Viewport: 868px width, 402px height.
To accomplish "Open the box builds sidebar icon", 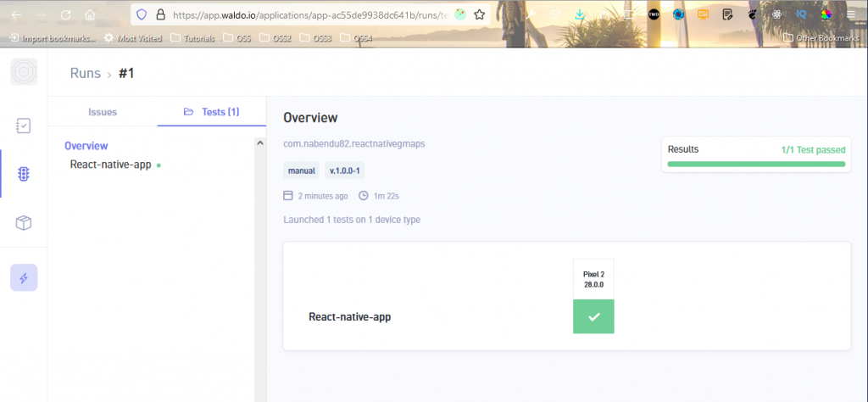I will (x=23, y=223).
